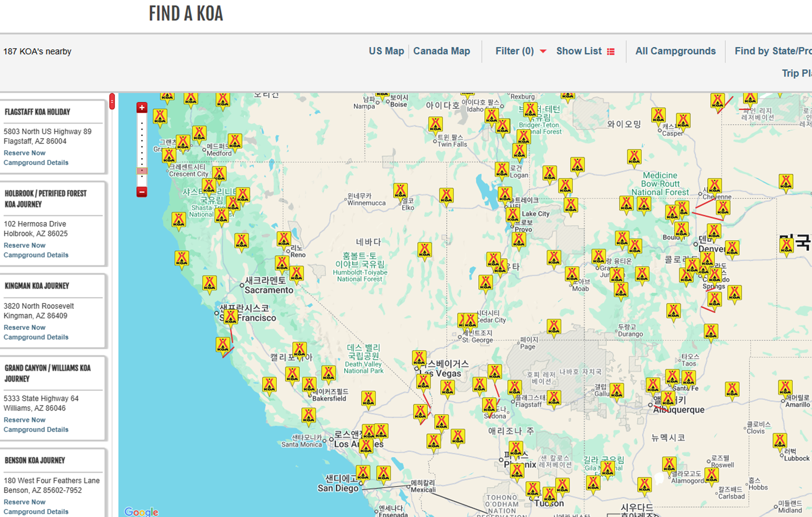Viewport: 812px width, 517px height.
Task: Click the map zoom slider handle
Action: (x=142, y=171)
